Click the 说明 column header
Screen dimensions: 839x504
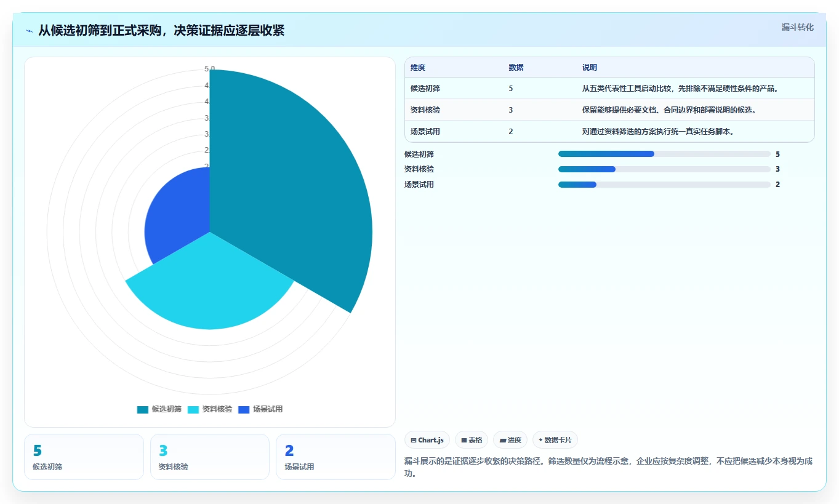tap(590, 68)
